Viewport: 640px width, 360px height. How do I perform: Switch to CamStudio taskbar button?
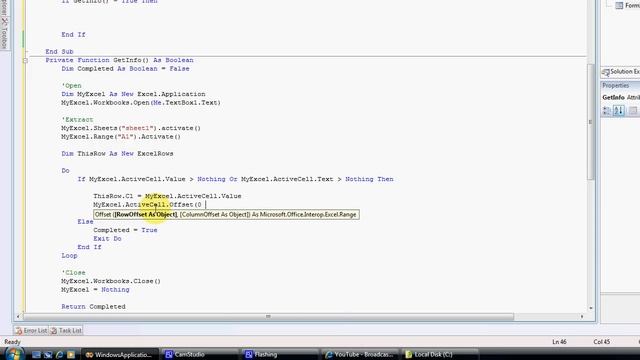pyautogui.click(x=199, y=354)
